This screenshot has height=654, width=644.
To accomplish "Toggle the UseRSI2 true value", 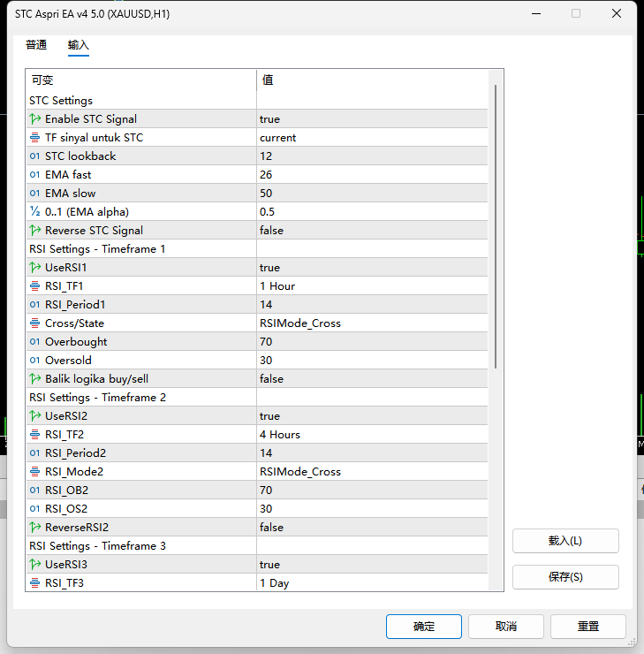I will [x=372, y=416].
